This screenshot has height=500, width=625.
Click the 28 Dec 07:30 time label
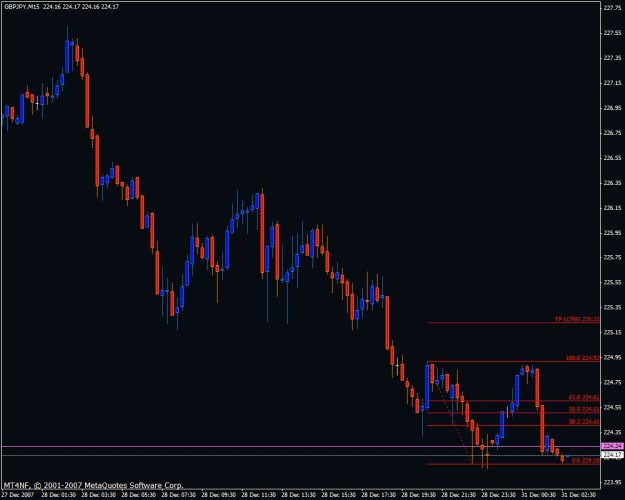click(179, 495)
